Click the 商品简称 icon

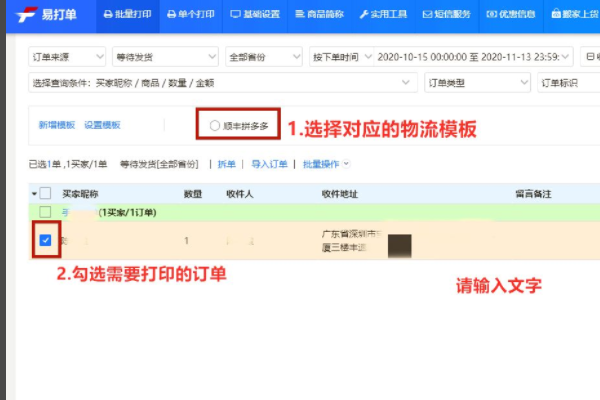(299, 15)
